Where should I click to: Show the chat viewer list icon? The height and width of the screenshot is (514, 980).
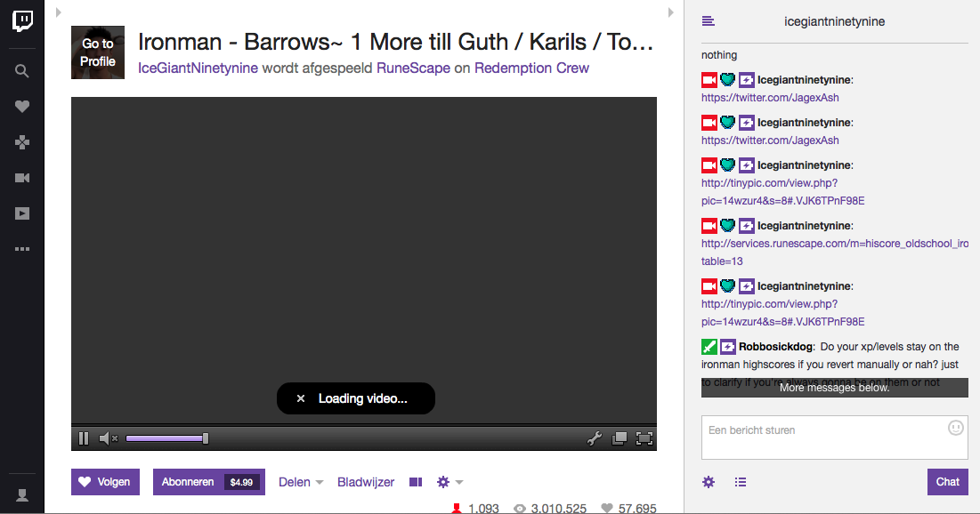pos(740,482)
